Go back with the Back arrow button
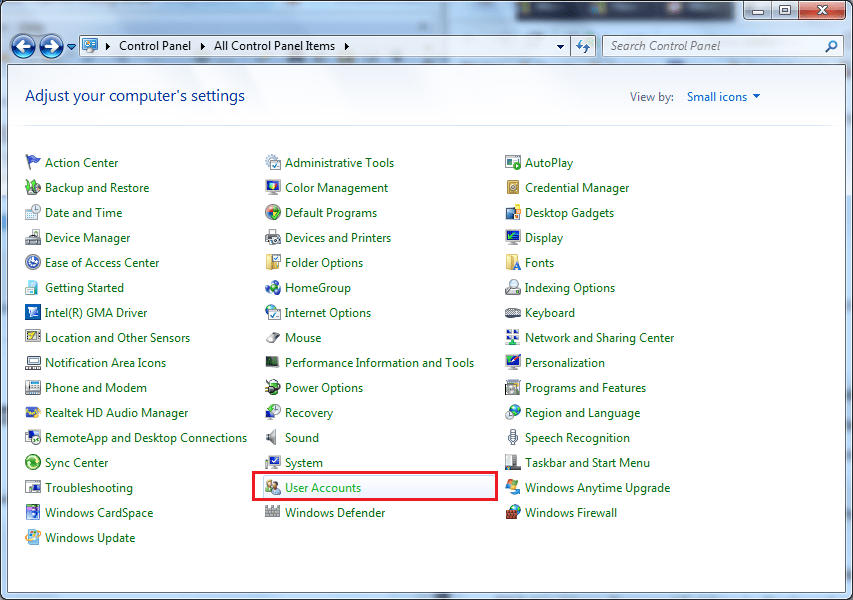Image resolution: width=853 pixels, height=600 pixels. coord(23,47)
